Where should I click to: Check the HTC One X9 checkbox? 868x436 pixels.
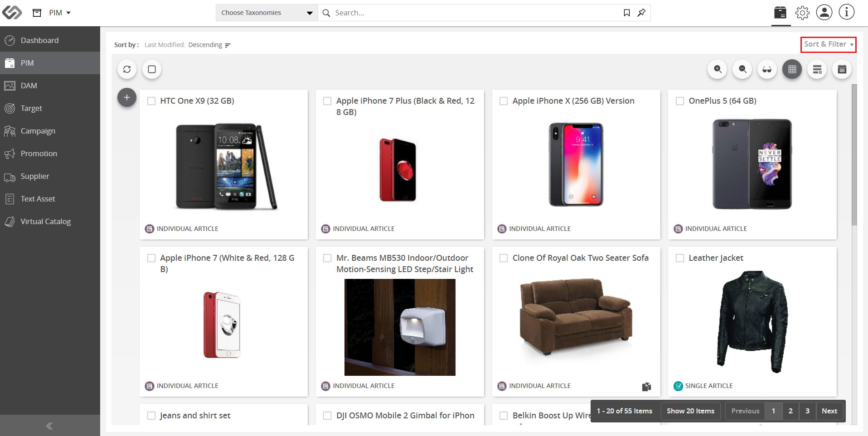point(151,101)
